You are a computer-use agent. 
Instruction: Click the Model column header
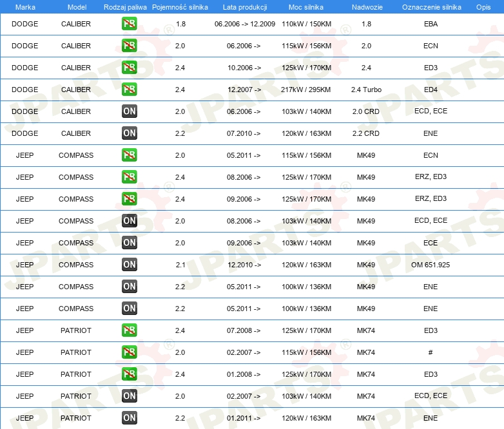[x=77, y=7]
